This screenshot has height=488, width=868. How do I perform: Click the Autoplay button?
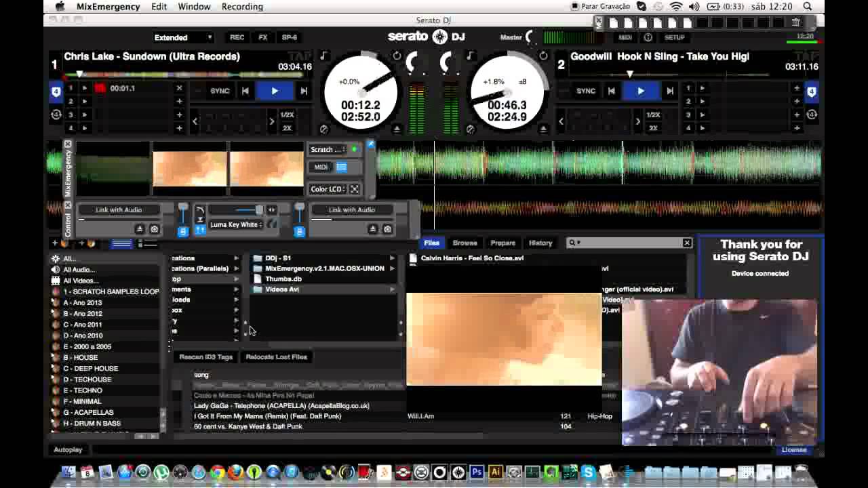click(68, 449)
